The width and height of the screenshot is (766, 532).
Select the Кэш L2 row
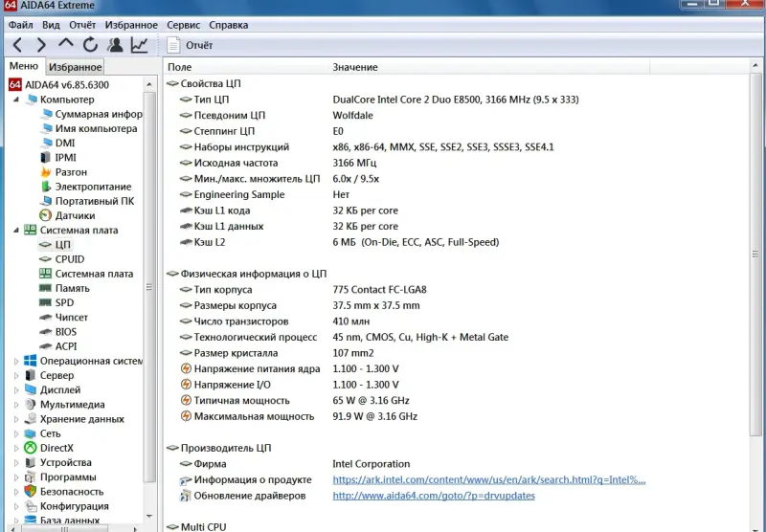[340, 242]
